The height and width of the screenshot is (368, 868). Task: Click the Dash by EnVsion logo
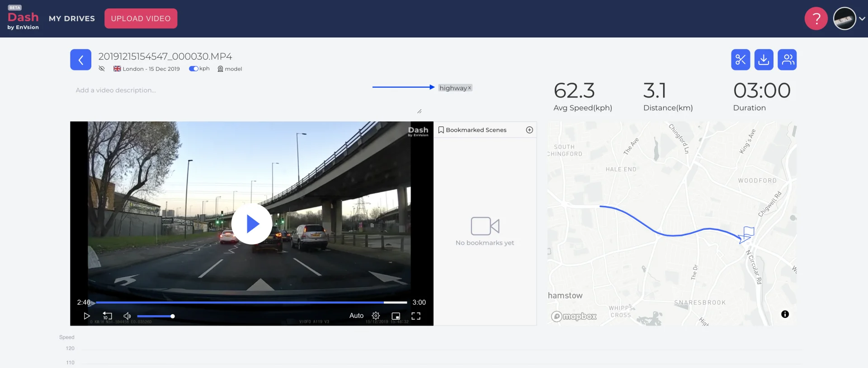pyautogui.click(x=23, y=18)
